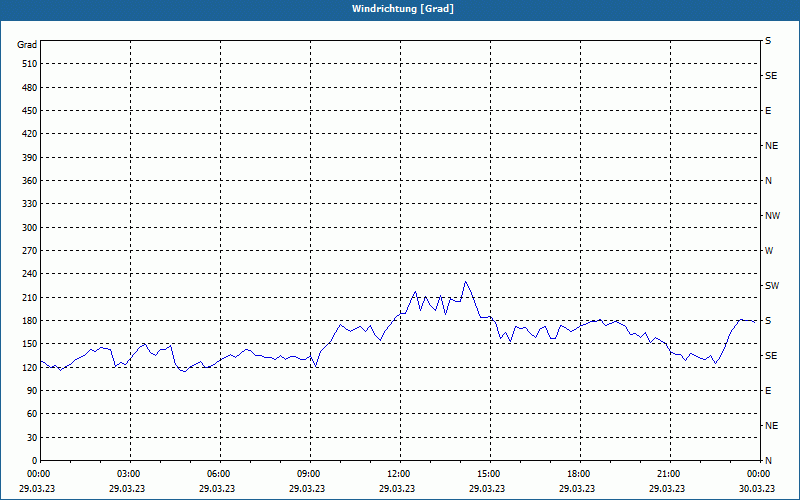Select the 510 y-axis value
Viewport: 800px width, 500px height.
click(30, 64)
